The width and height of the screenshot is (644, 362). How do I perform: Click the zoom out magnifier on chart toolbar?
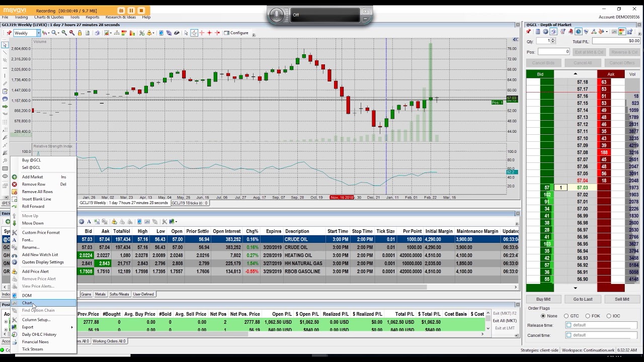72,33
